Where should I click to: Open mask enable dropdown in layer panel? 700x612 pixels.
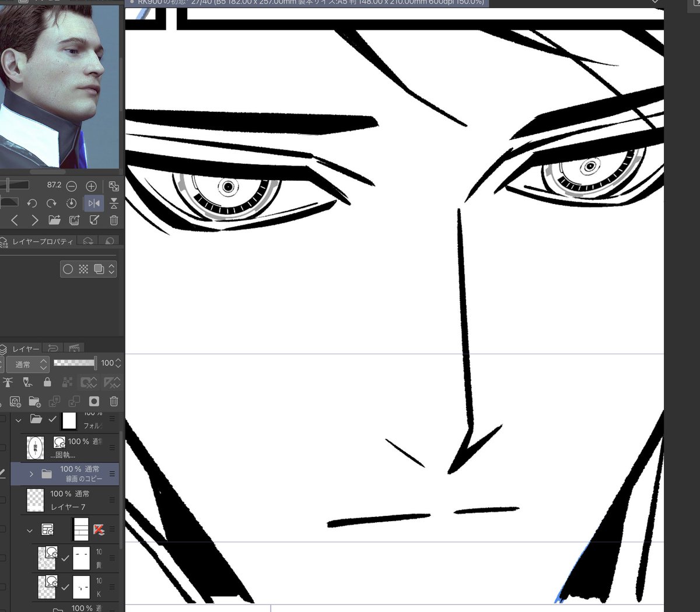[89, 382]
